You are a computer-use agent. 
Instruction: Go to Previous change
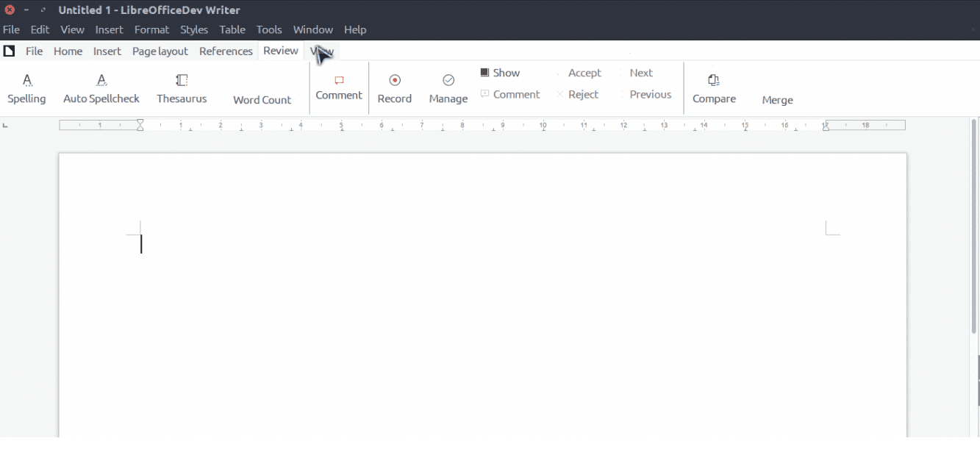tap(645, 94)
